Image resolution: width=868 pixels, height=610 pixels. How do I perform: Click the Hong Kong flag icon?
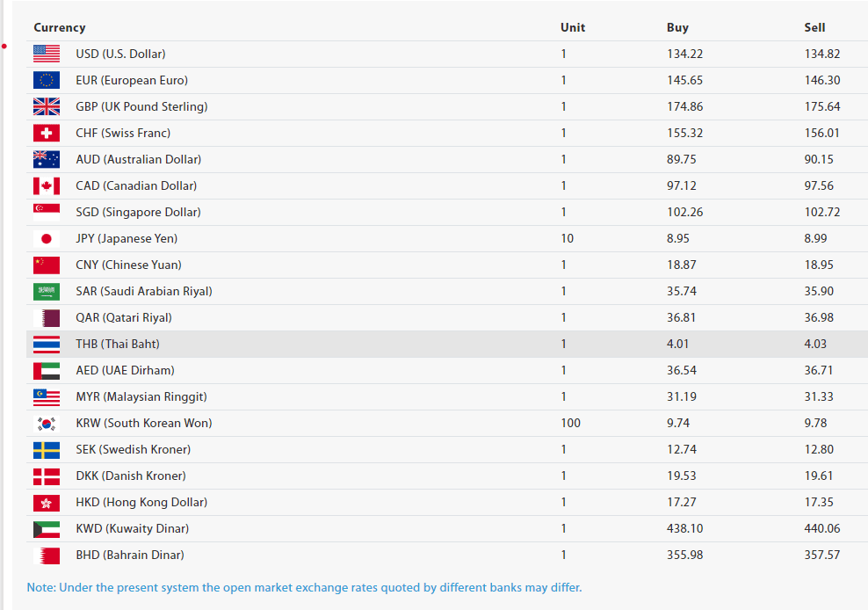pyautogui.click(x=47, y=502)
